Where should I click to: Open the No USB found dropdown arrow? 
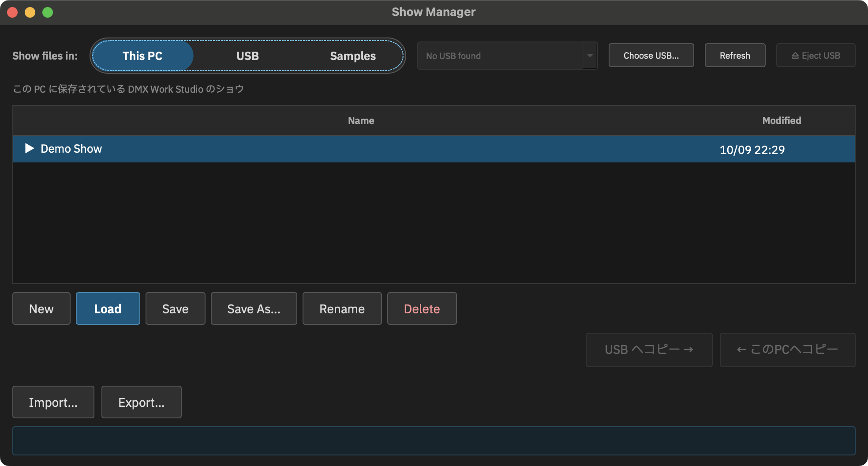coord(590,56)
